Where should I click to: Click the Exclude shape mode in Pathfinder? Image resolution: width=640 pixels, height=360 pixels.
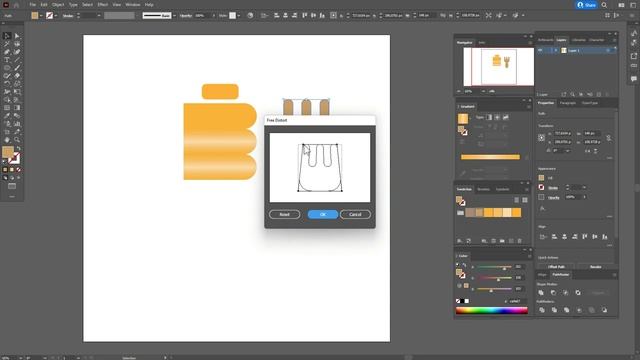click(578, 293)
